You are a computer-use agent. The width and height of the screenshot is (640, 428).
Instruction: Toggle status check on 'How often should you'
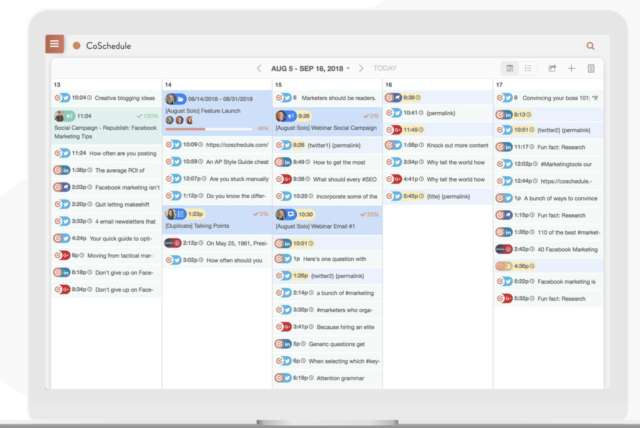169,260
